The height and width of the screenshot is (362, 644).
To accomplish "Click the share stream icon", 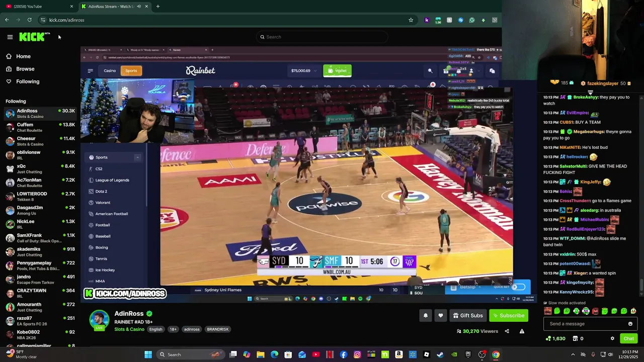I will [x=507, y=331].
